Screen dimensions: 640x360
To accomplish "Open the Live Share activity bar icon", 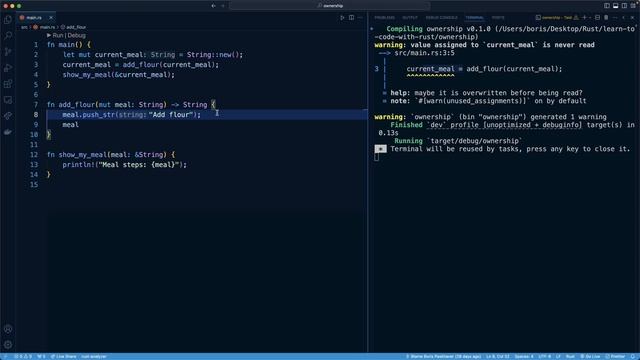I will pyautogui.click(x=8, y=116).
